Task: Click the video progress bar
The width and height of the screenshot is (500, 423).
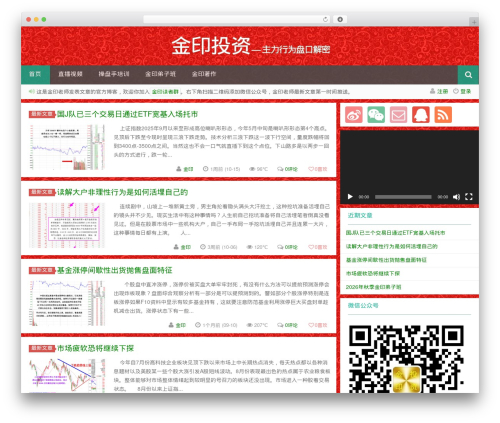Action: tap(403, 197)
